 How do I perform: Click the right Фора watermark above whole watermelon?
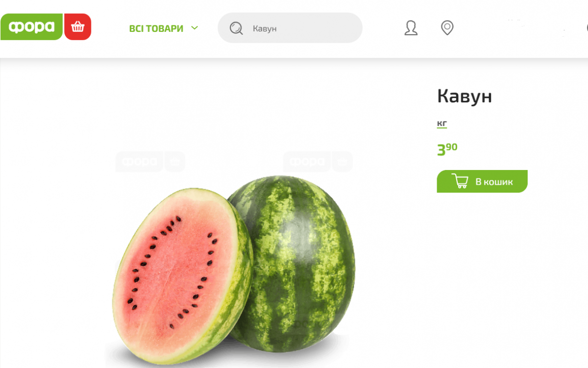click(307, 162)
